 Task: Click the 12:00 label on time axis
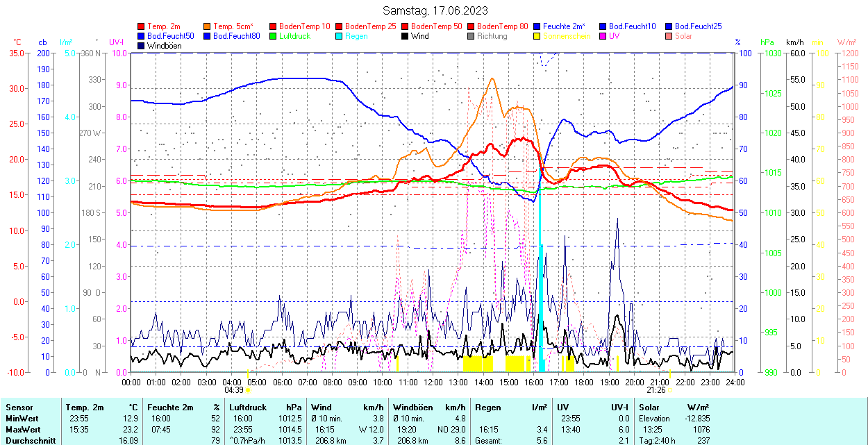pos(433,382)
